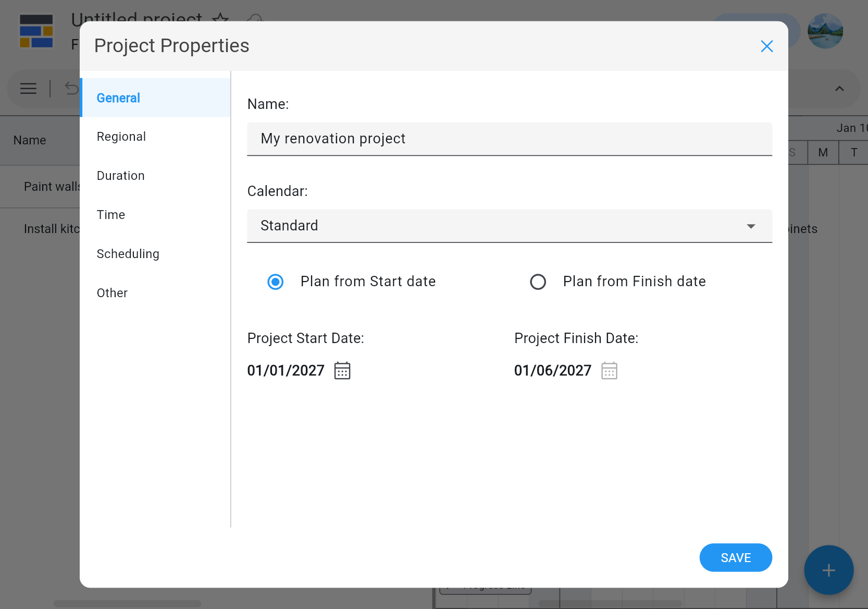Click the project name input field
868x609 pixels.
click(x=509, y=139)
